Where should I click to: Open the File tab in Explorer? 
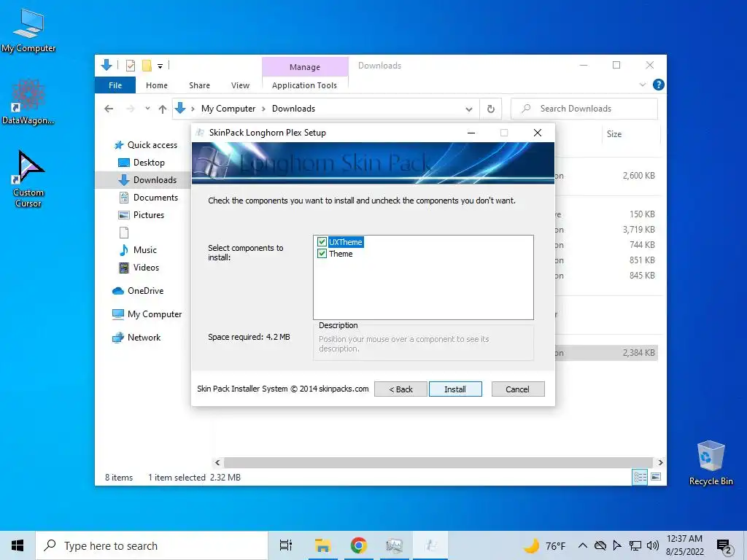115,85
